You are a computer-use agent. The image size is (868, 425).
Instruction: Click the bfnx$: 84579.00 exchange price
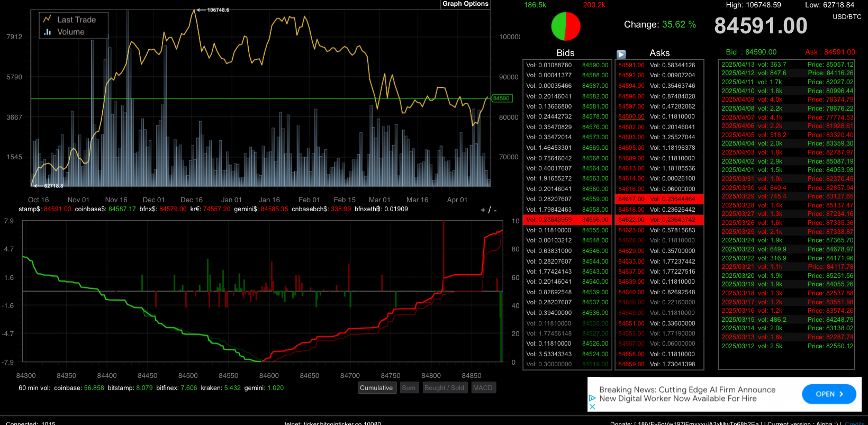[x=163, y=209]
